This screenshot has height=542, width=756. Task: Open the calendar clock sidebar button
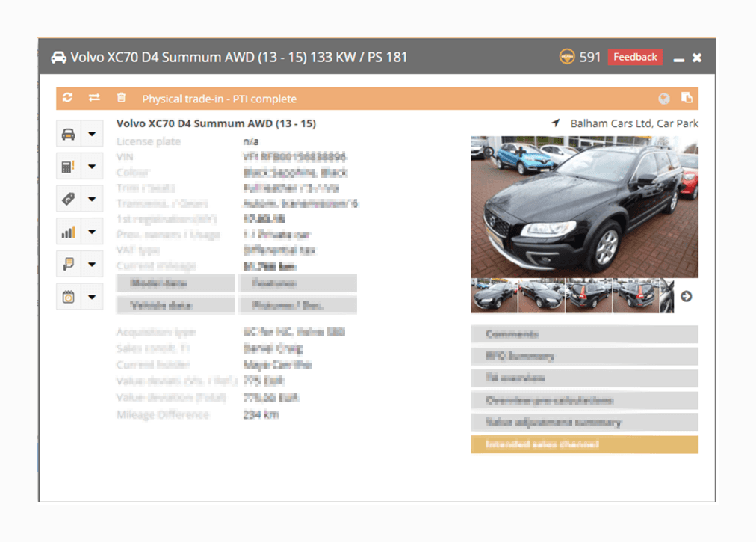coord(69,297)
